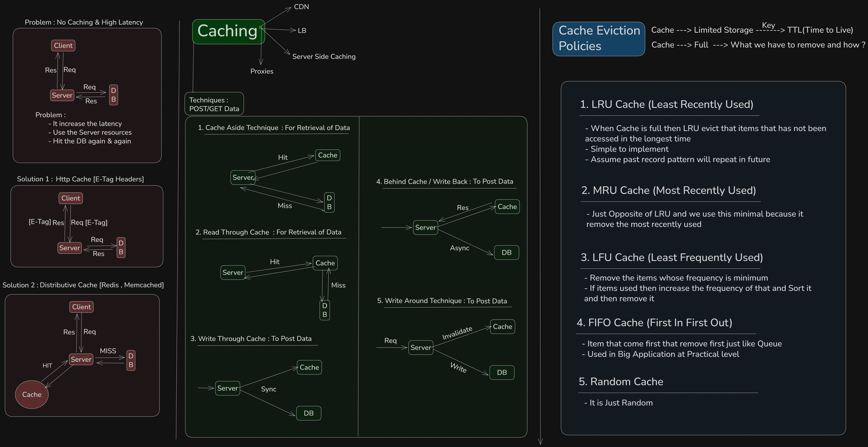Select the "Server Side Caching" text
Viewport: 868px width, 447px height.
click(324, 57)
